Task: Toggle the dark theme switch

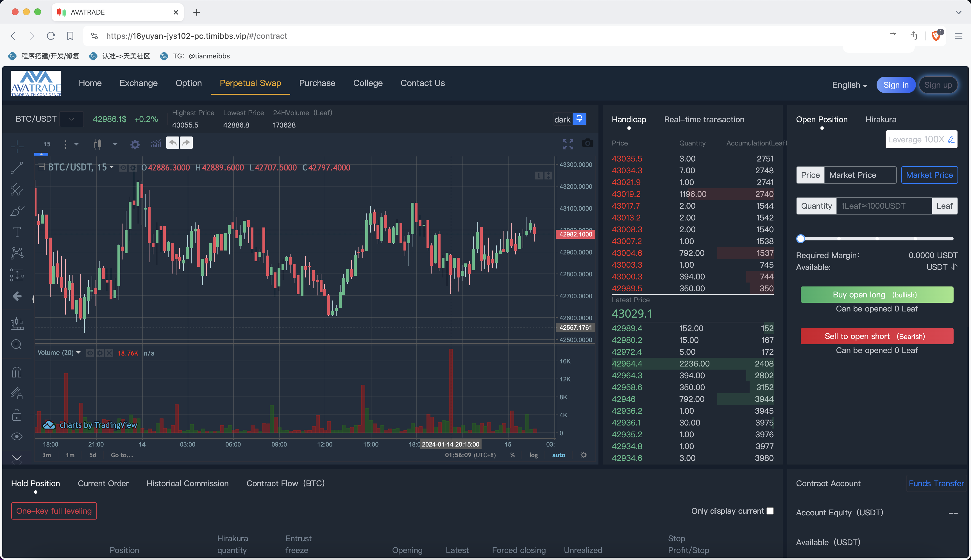Action: tap(579, 119)
